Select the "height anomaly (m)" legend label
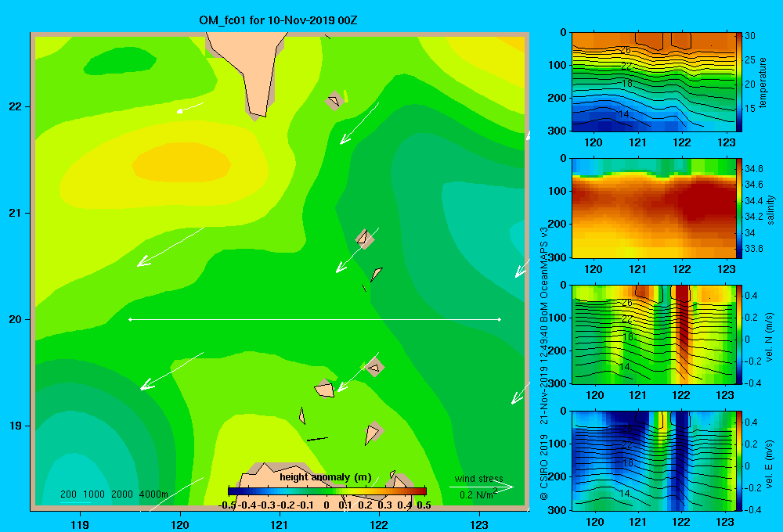This screenshot has height=532, width=783. click(326, 477)
